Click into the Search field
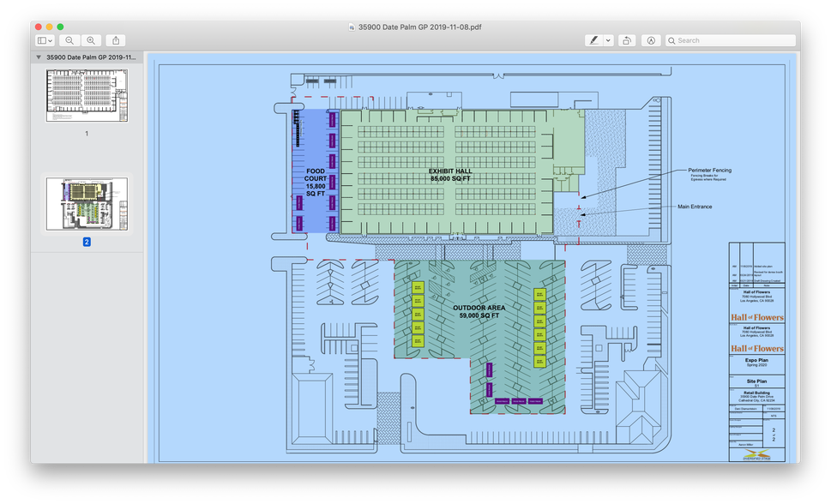This screenshot has height=504, width=831. pos(733,40)
